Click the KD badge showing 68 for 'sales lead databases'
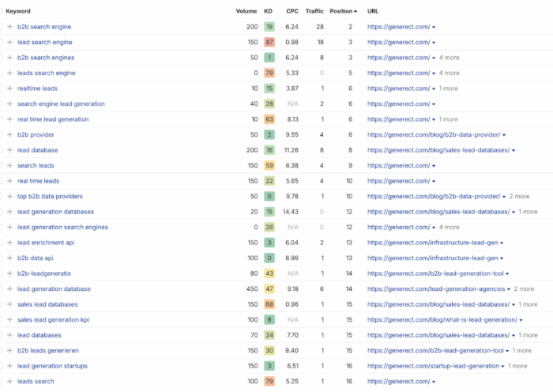Screen dimensions: 553x392 pyautogui.click(x=269, y=304)
